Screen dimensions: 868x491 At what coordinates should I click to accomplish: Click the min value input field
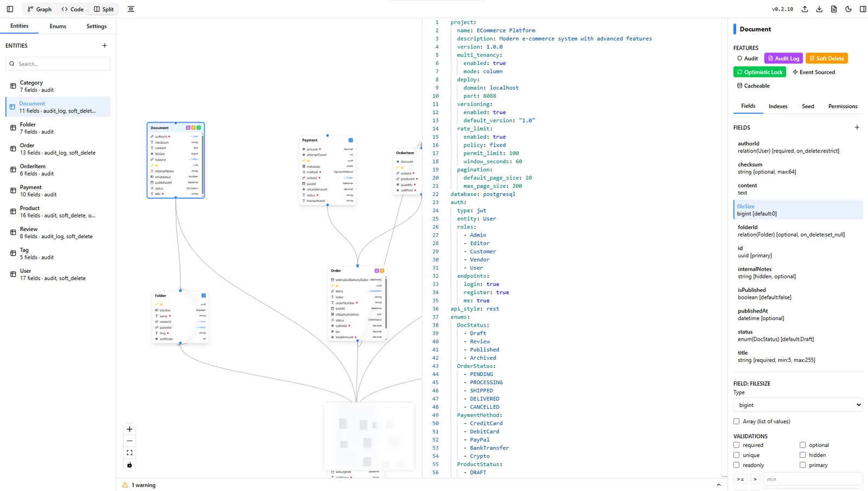tap(813, 479)
